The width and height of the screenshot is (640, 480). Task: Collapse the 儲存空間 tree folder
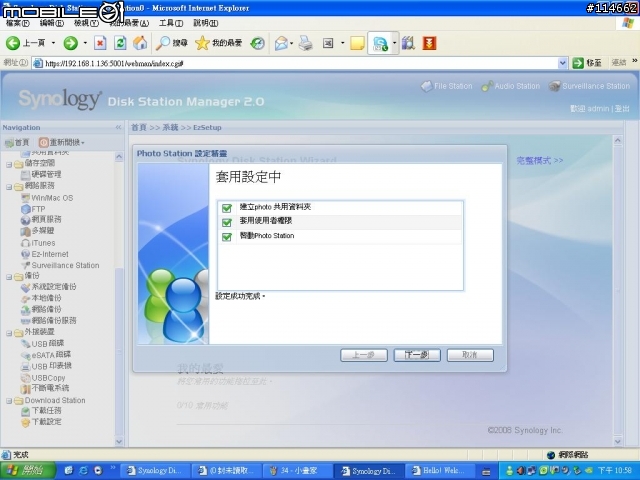[x=9, y=164]
